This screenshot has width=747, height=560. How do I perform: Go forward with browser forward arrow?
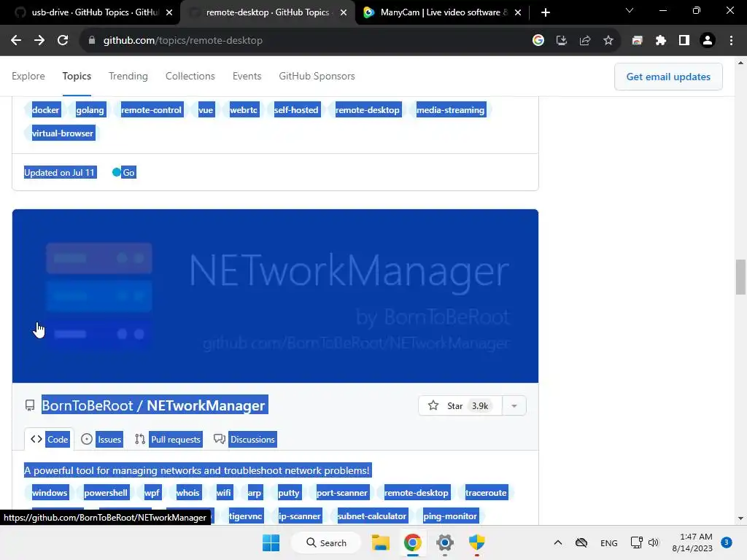[39, 41]
